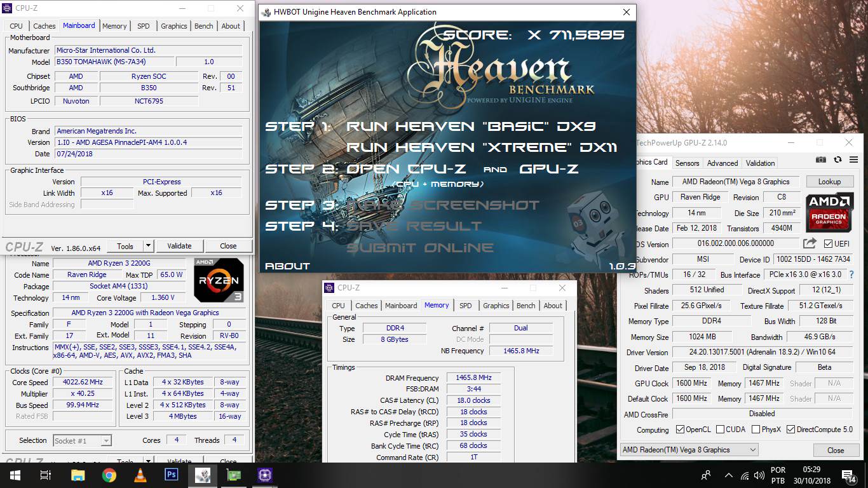
Task: Click ABOUT in the HWBOT Heaven window
Action: coord(287,266)
